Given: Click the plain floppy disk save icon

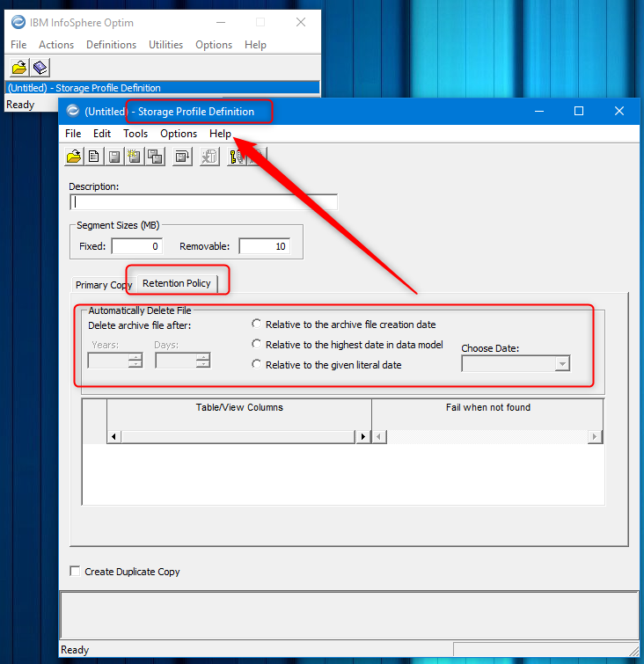Looking at the screenshot, I should [x=114, y=157].
